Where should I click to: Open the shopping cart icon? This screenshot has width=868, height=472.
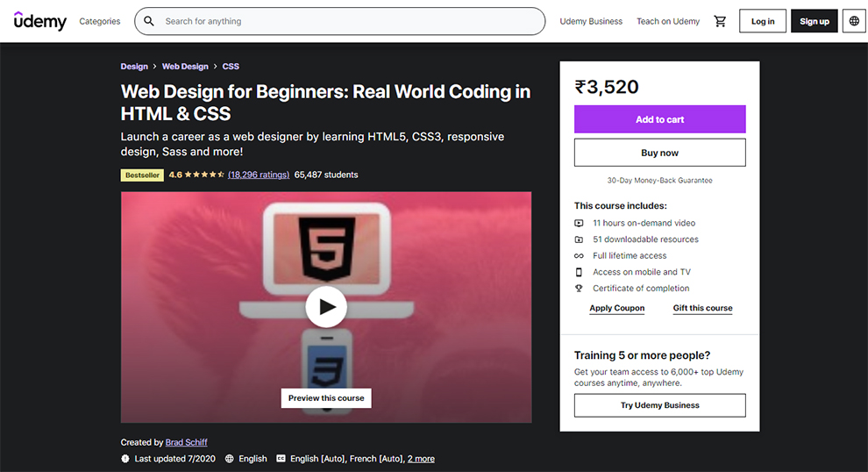[x=720, y=21]
